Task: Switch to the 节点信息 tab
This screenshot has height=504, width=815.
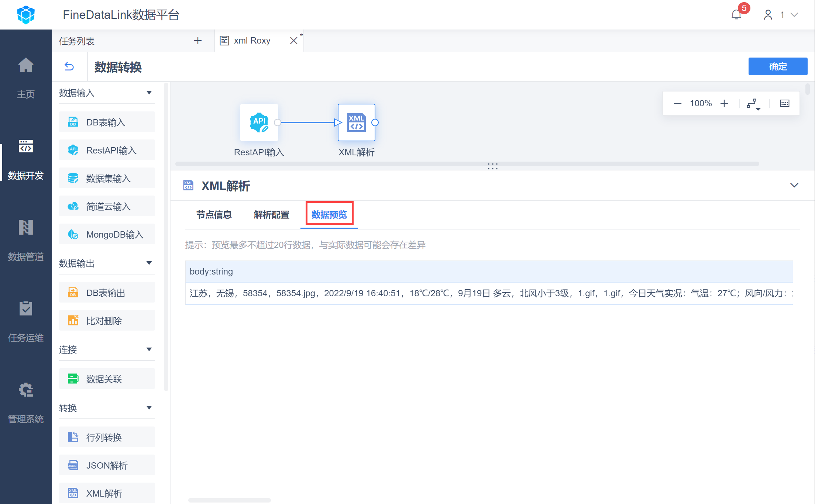Action: (214, 215)
